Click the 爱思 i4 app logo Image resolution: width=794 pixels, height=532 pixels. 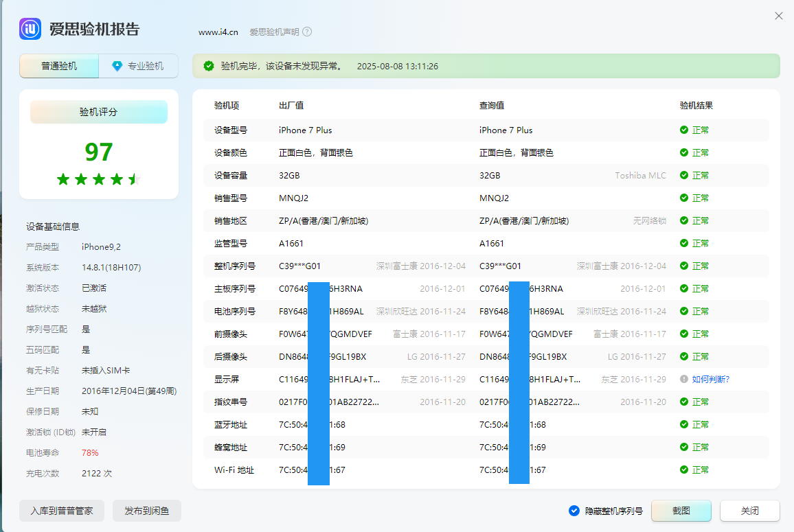(x=30, y=29)
